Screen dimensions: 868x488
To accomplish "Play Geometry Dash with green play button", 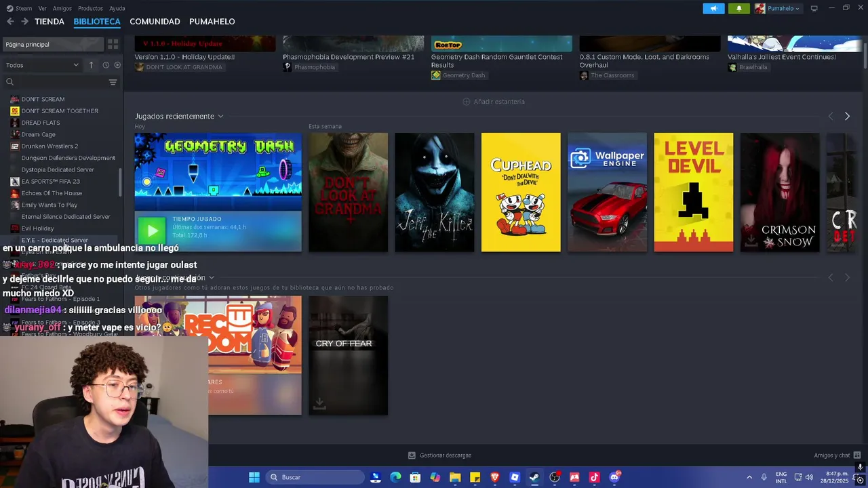I will [x=152, y=231].
